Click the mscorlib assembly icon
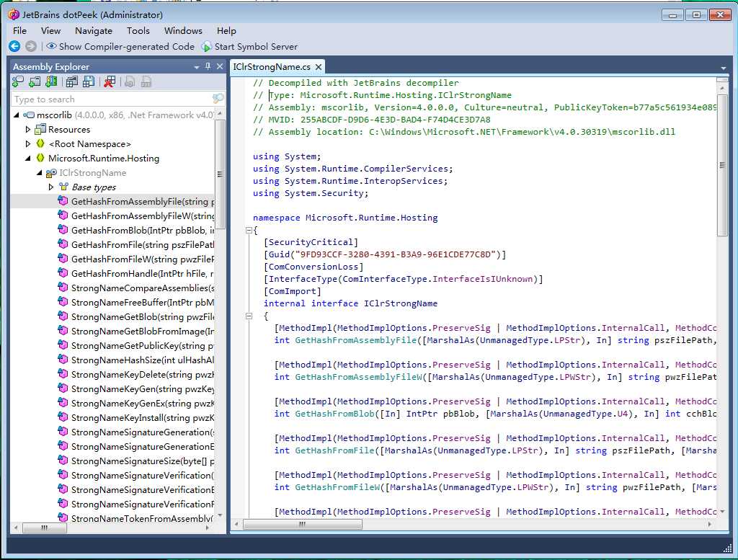Image resolution: width=738 pixels, height=560 pixels. pyautogui.click(x=29, y=115)
